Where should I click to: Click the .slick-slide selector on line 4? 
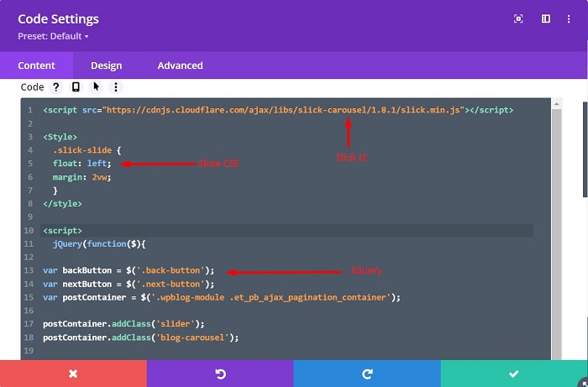point(82,150)
